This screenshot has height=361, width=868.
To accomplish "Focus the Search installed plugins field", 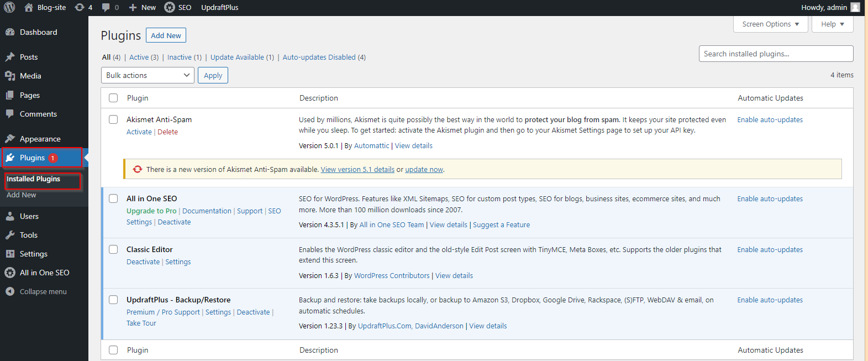I will (x=776, y=54).
